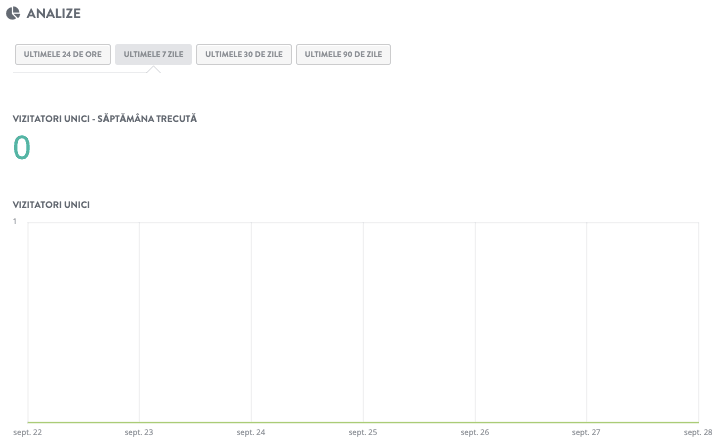Click the y-axis value 1 label

(x=15, y=221)
